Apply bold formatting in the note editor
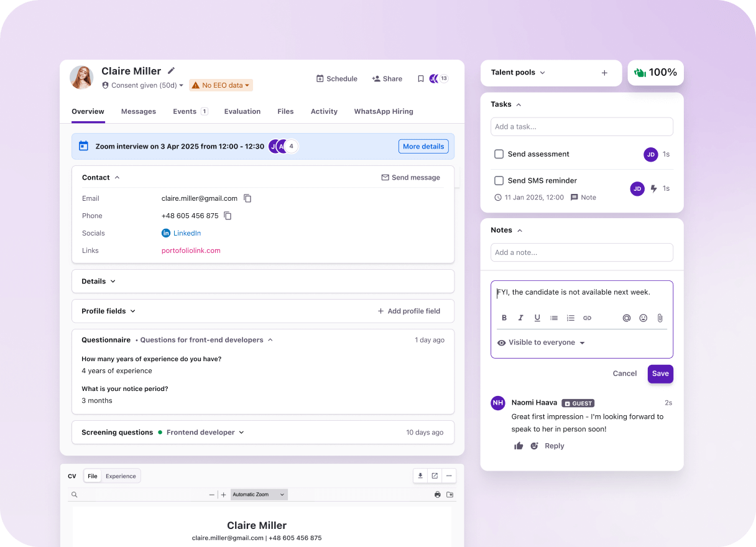This screenshot has width=756, height=547. [504, 318]
